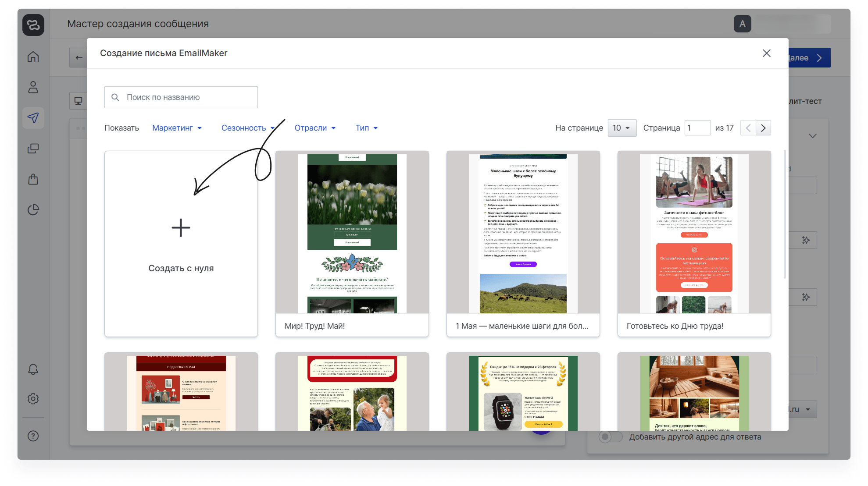The width and height of the screenshot is (868, 486).
Task: Click the Показать label
Action: pyautogui.click(x=121, y=128)
